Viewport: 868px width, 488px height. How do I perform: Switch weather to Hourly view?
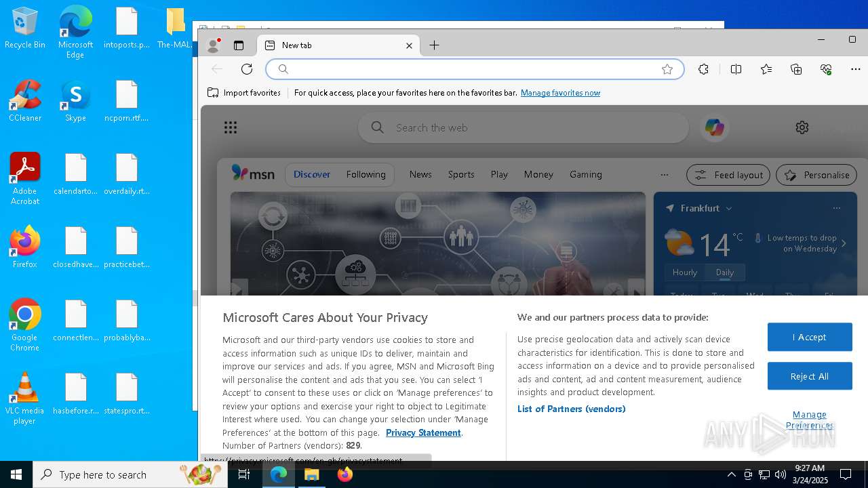coord(685,272)
